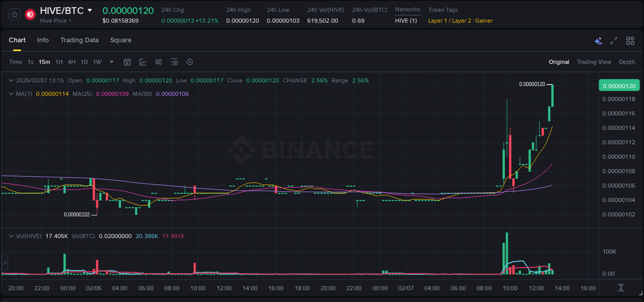Switch chart to Trading View mode

click(x=594, y=62)
